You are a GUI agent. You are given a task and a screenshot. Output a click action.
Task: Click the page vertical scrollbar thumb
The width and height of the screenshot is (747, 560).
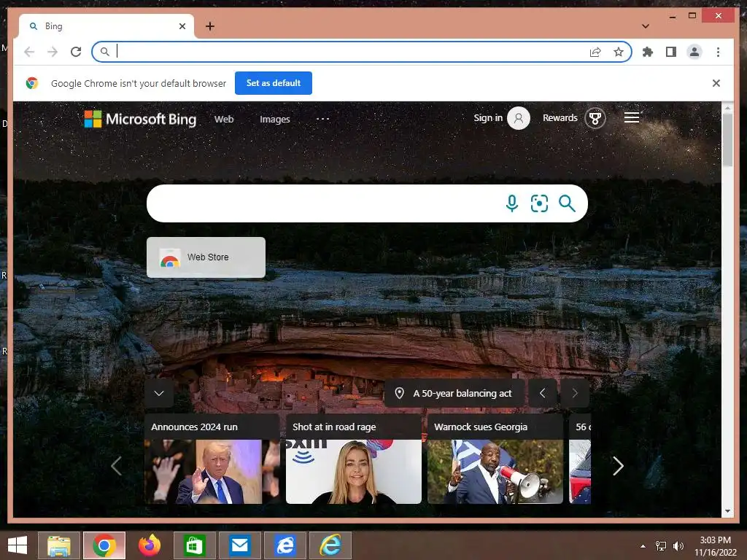pos(727,140)
